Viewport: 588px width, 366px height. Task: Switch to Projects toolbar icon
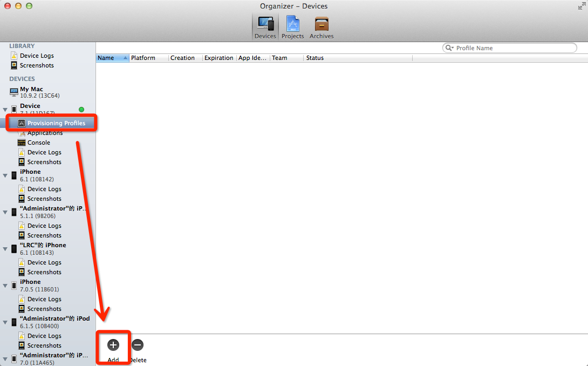pos(292,27)
